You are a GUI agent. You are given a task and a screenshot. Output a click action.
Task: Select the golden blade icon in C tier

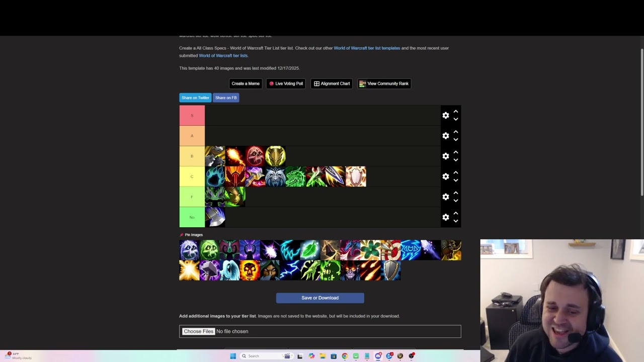[336, 176]
